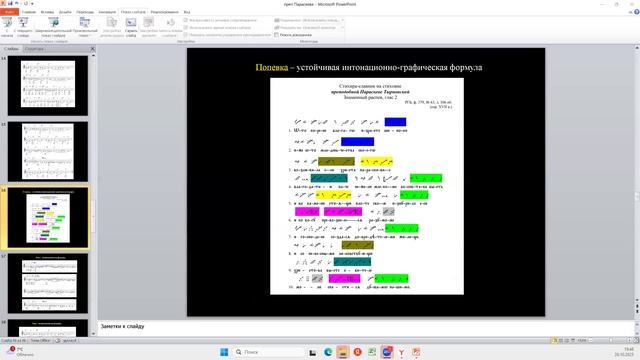Click thumbnail pane scroll-up arrow
This screenshot has width=640, height=360.
[93, 55]
